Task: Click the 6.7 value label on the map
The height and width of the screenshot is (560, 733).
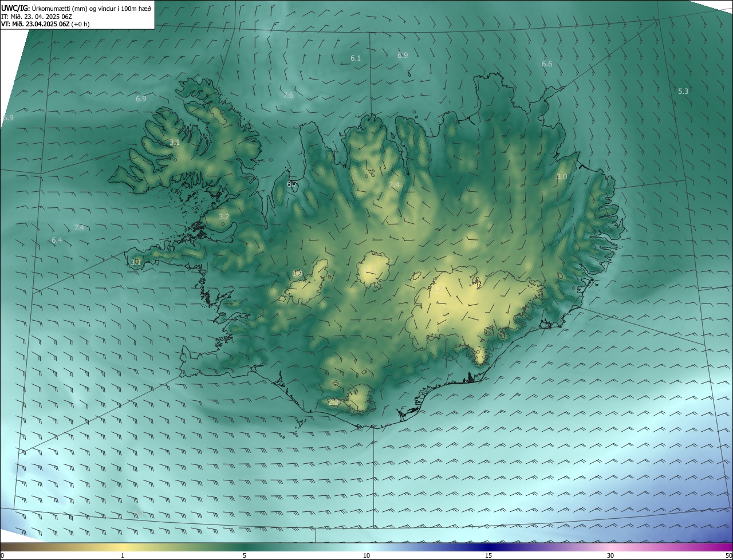Action: tap(292, 184)
